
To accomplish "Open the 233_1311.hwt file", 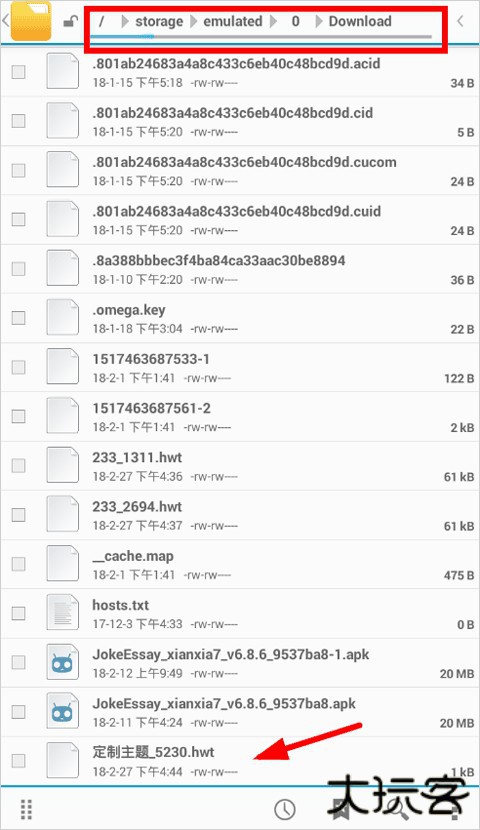I will pos(240,466).
